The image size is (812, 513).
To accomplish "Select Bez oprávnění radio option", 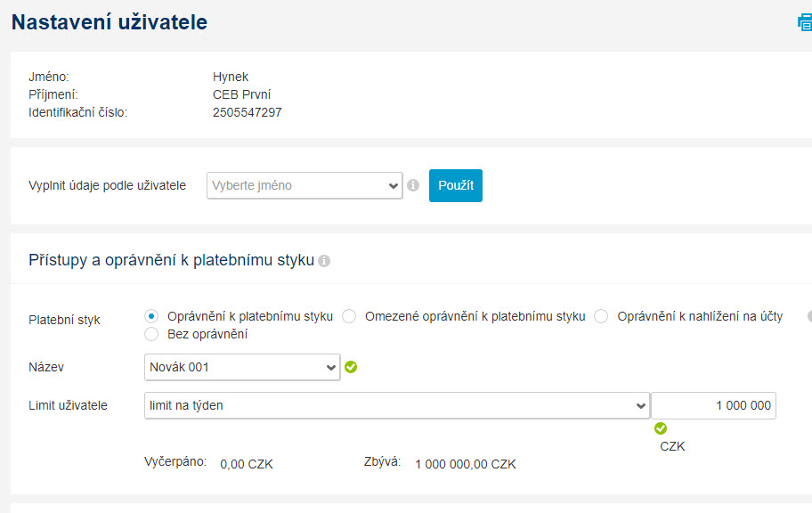I will point(151,334).
